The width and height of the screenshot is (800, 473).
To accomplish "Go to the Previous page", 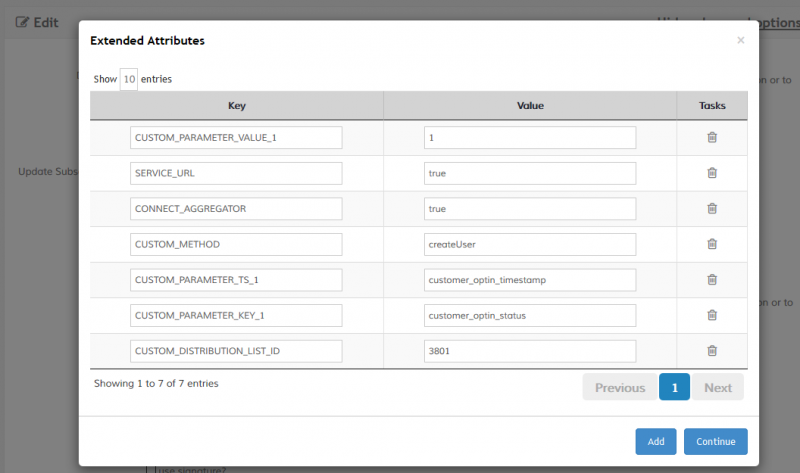I will pyautogui.click(x=619, y=387).
